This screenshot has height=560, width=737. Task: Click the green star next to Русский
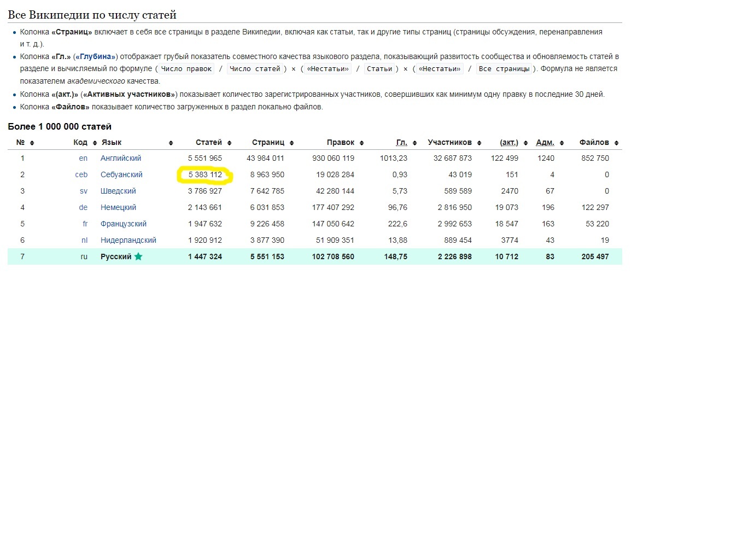pyautogui.click(x=138, y=256)
